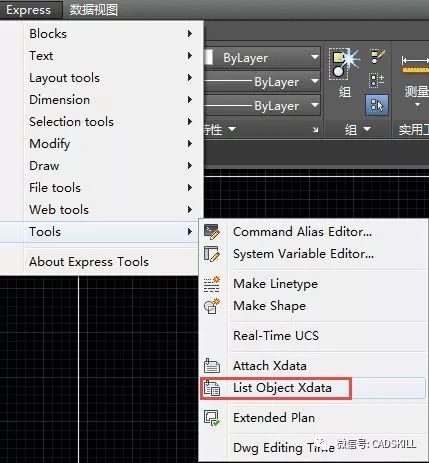Click the Attach Xdata icon

(x=212, y=366)
